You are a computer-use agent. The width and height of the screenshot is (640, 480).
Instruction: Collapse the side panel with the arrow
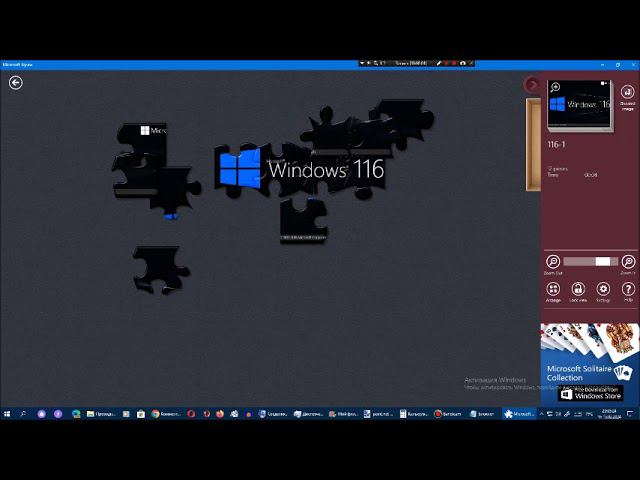coord(532,84)
